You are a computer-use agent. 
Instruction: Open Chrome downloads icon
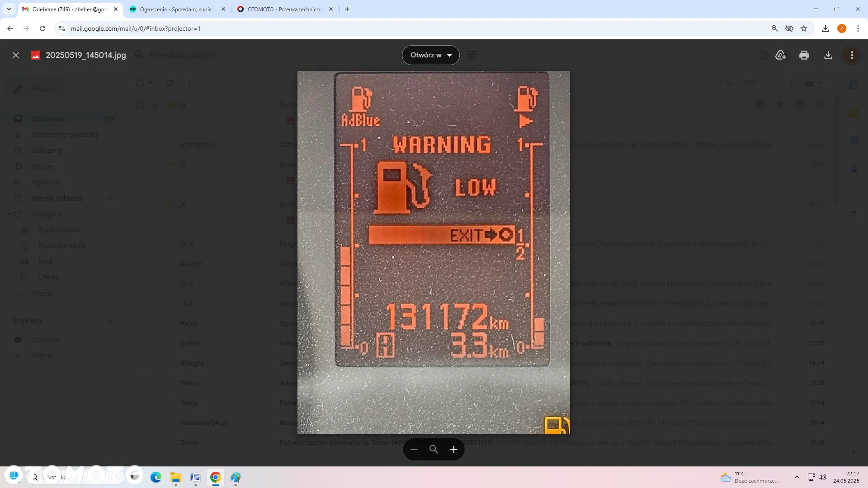tap(826, 28)
